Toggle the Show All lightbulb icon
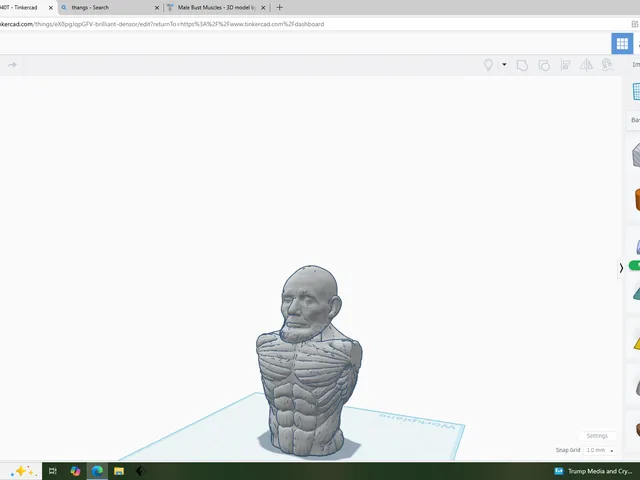This screenshot has width=640, height=480. tap(488, 65)
